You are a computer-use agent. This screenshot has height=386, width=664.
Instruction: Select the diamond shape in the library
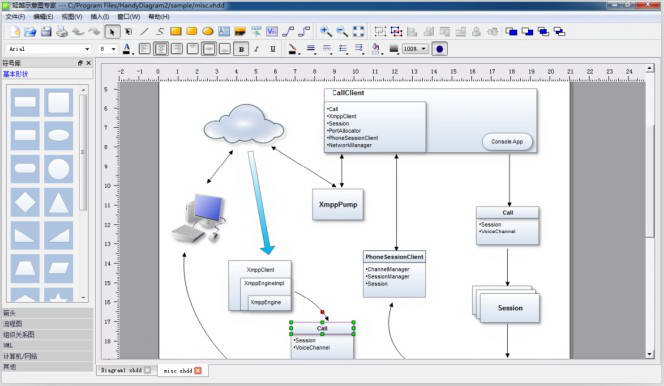(25, 202)
